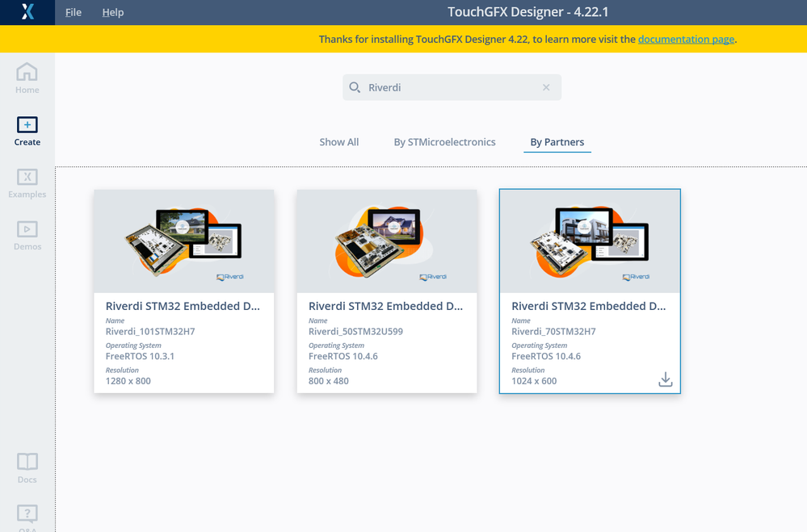Go to the Home sidebar section

27,78
